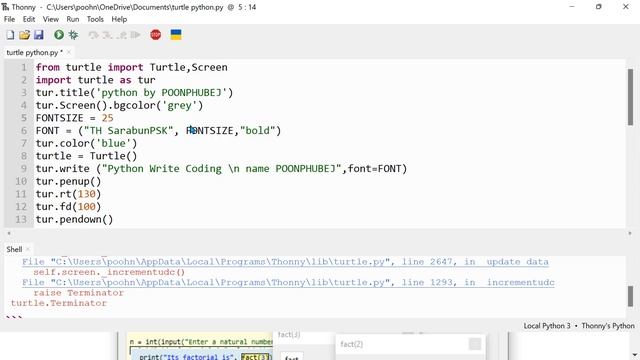Click the Resume debugging icon
The width and height of the screenshot is (640, 360).
pos(136,35)
